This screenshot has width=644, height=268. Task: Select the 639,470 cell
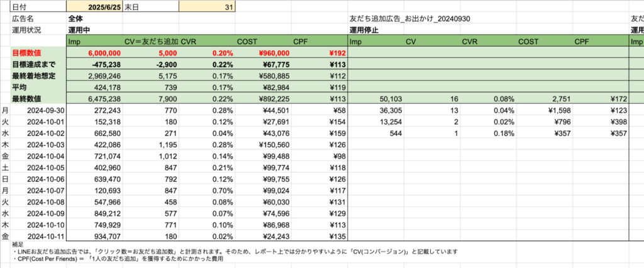pyautogui.click(x=94, y=179)
